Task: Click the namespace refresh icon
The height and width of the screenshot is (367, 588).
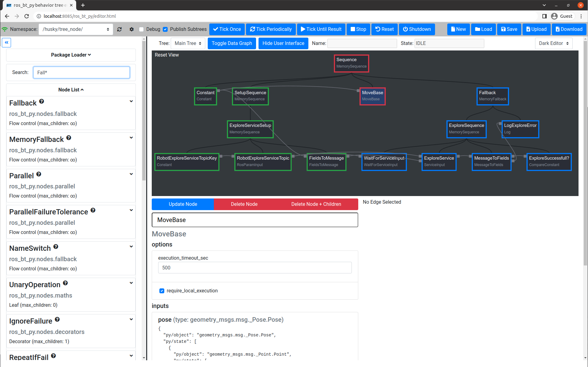Action: 119,29
